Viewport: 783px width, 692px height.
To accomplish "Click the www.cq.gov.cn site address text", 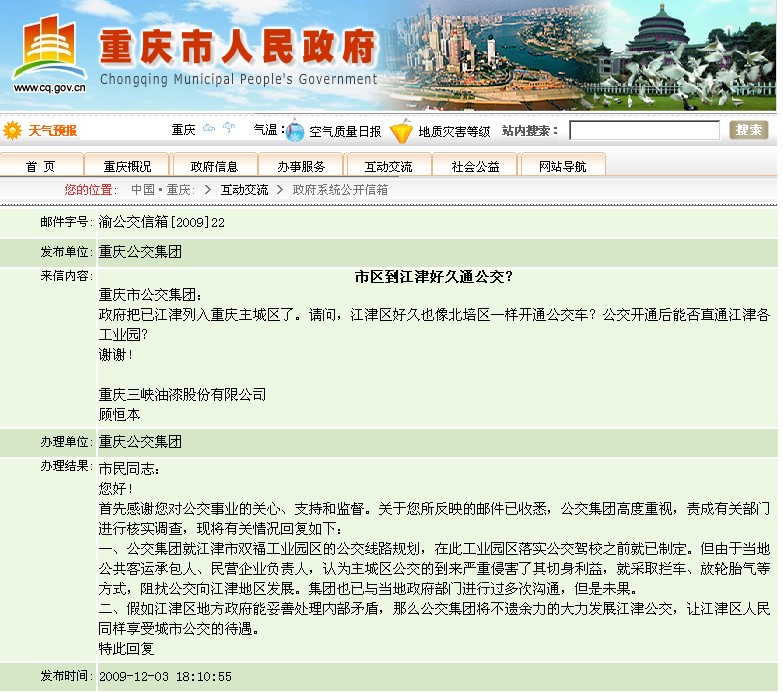I will click(49, 88).
